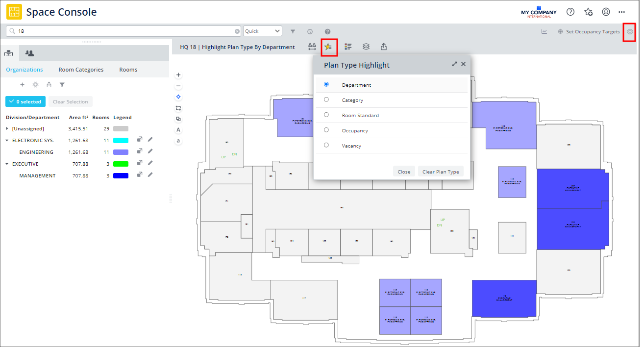Open the legend list icon in the toolbar
Image resolution: width=644 pixels, height=347 pixels.
[348, 47]
